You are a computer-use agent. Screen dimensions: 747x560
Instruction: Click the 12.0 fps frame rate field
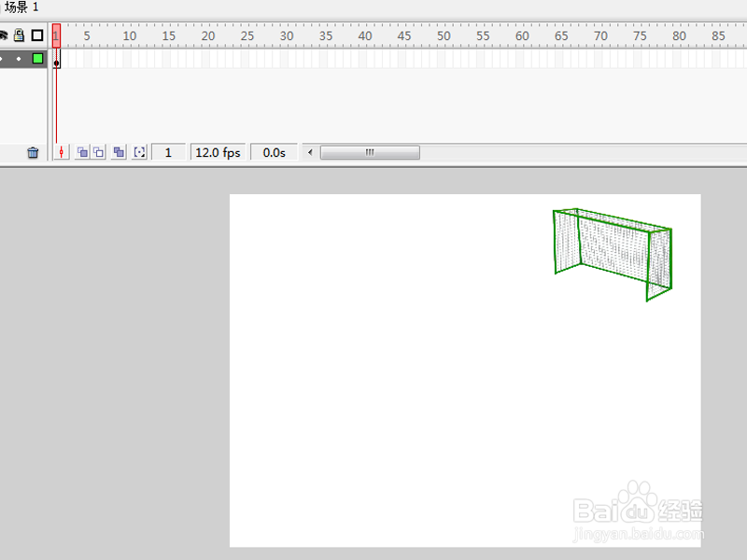pyautogui.click(x=218, y=152)
